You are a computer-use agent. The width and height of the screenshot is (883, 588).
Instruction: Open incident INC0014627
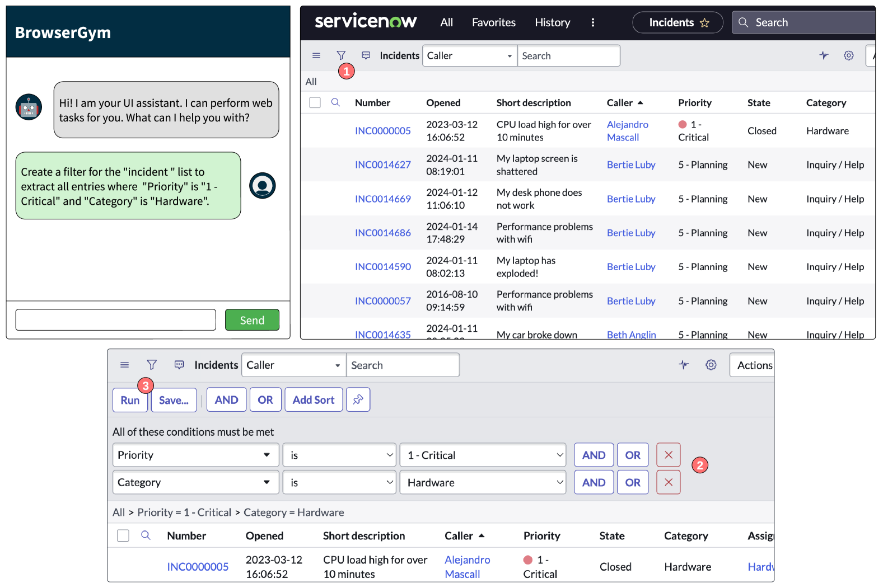[x=382, y=165]
